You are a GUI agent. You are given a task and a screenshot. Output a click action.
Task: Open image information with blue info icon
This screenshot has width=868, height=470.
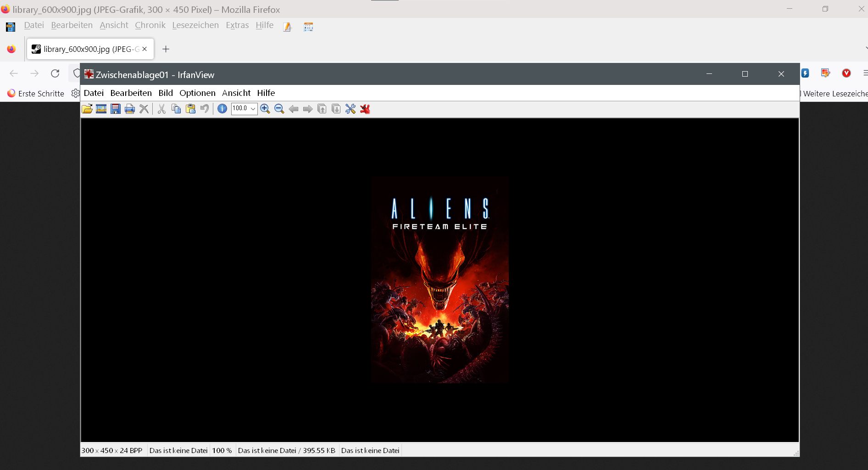tap(222, 109)
